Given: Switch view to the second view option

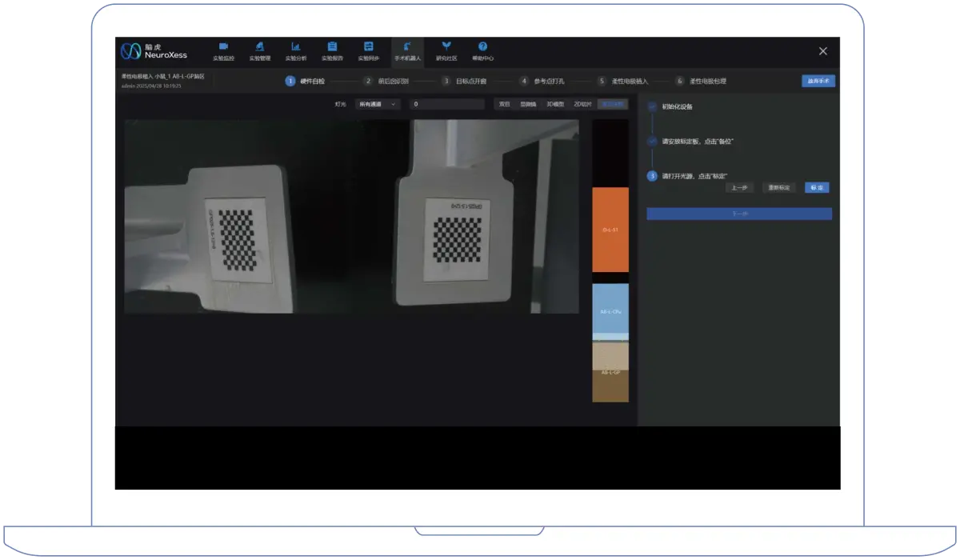Looking at the screenshot, I should pyautogui.click(x=529, y=104).
